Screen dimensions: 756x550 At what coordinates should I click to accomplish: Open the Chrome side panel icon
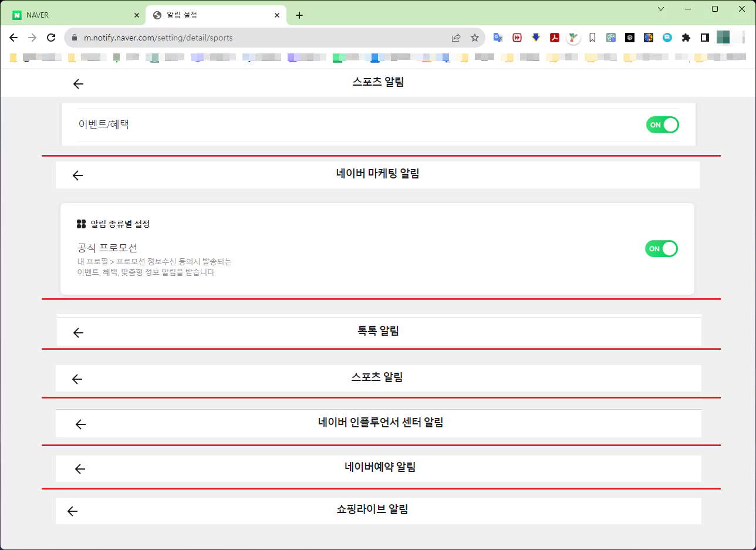click(x=704, y=38)
